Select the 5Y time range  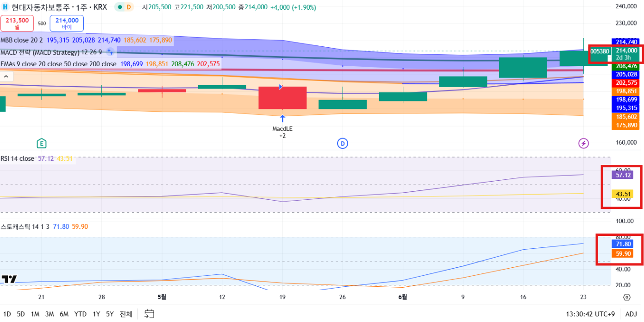click(110, 314)
